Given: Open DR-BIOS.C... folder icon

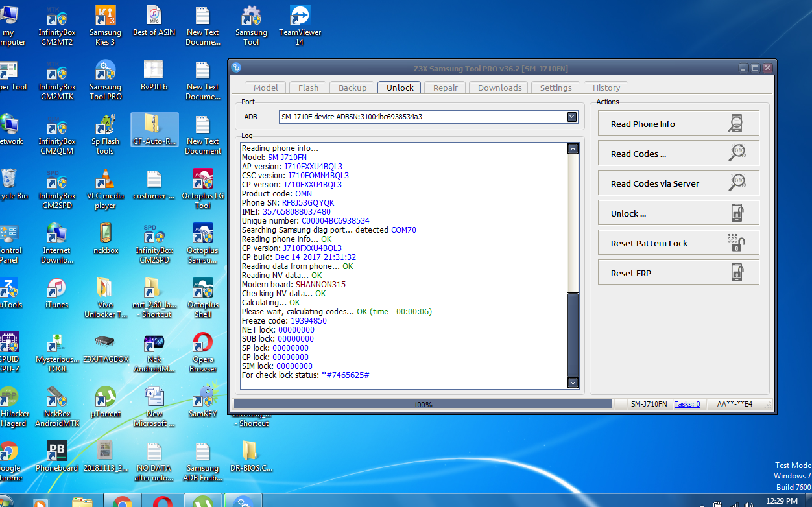Looking at the screenshot, I should (251, 457).
